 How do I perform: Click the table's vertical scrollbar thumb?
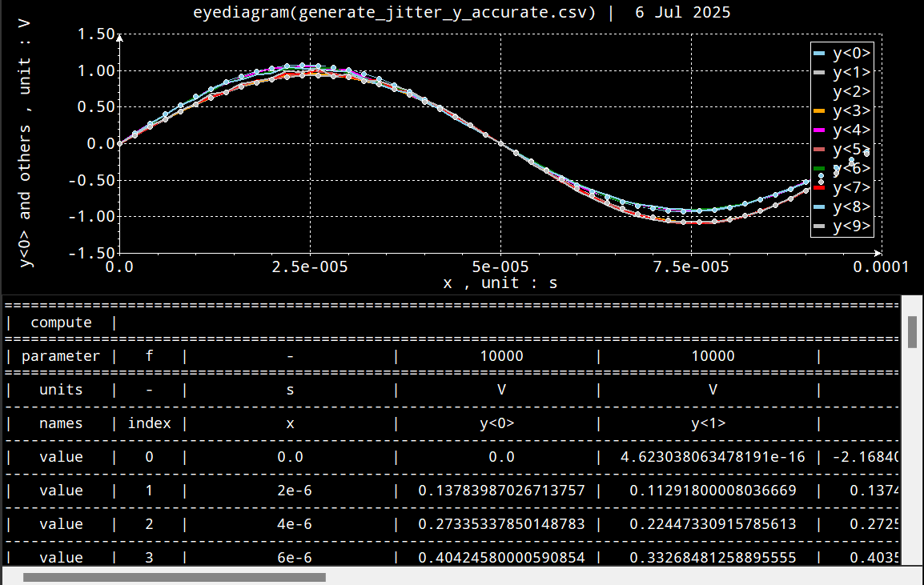click(x=912, y=331)
